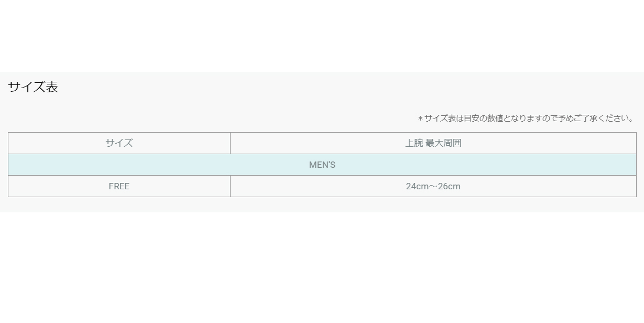Select the 上腕 最大周囲 column header
This screenshot has width=644, height=323.
[433, 143]
